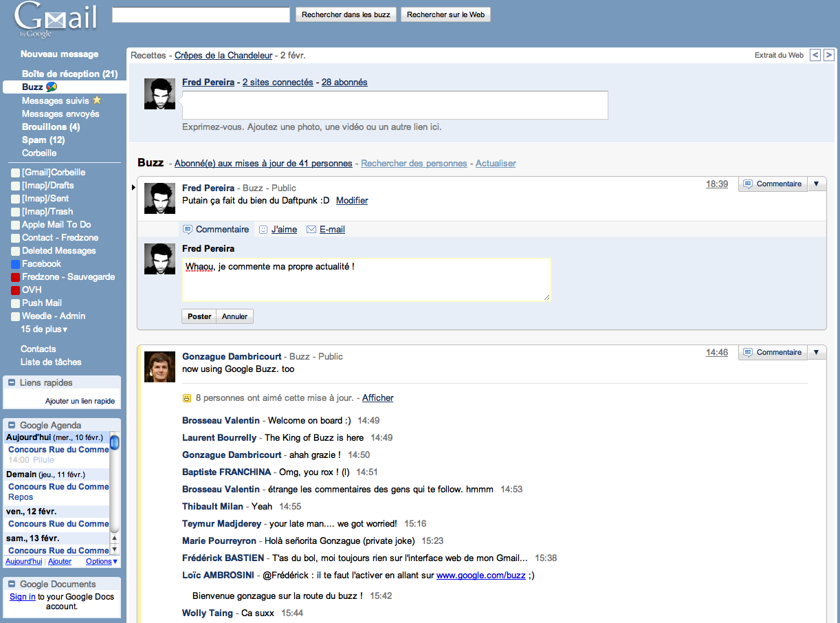The image size is (840, 623).
Task: Click the Buzz colored icon in sidebar
Action: (51, 87)
